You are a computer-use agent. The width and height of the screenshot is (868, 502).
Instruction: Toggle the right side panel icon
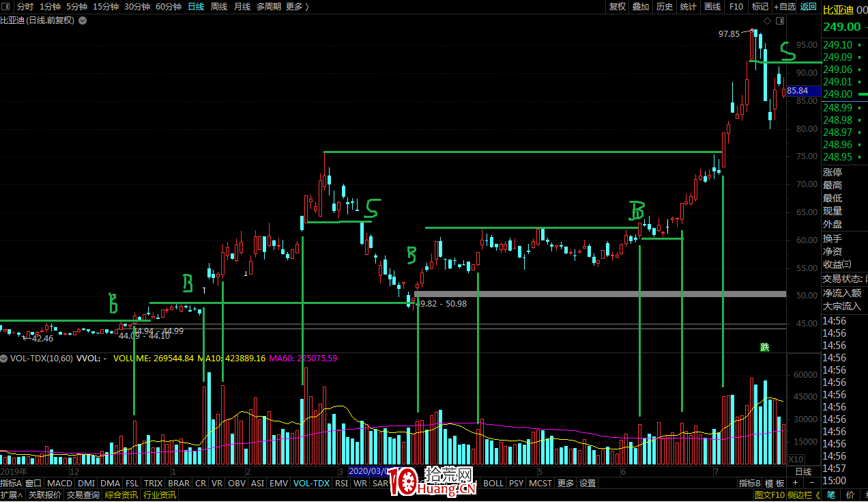pos(779,21)
